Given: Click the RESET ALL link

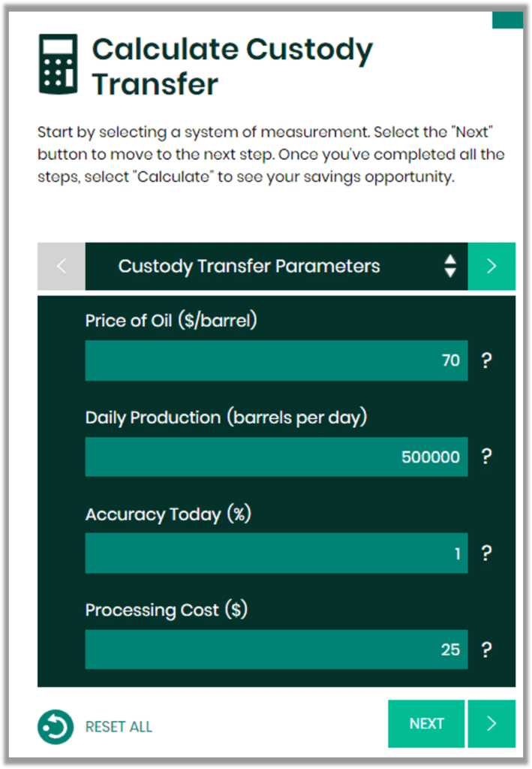Looking at the screenshot, I should pyautogui.click(x=119, y=727).
